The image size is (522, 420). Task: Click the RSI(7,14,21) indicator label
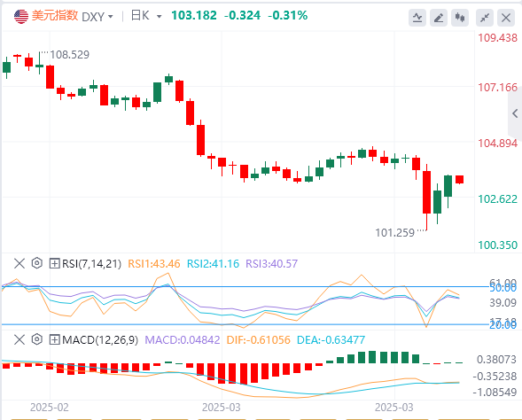point(91,263)
